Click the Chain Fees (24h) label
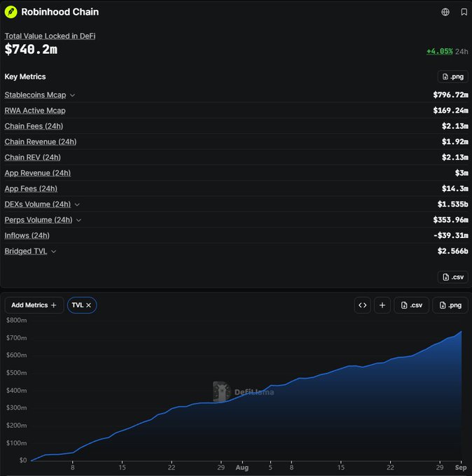 34,126
